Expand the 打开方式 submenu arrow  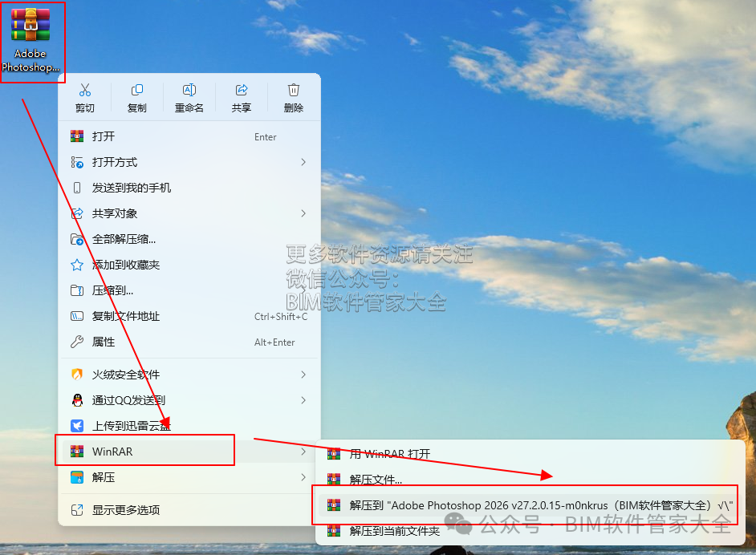tap(303, 162)
